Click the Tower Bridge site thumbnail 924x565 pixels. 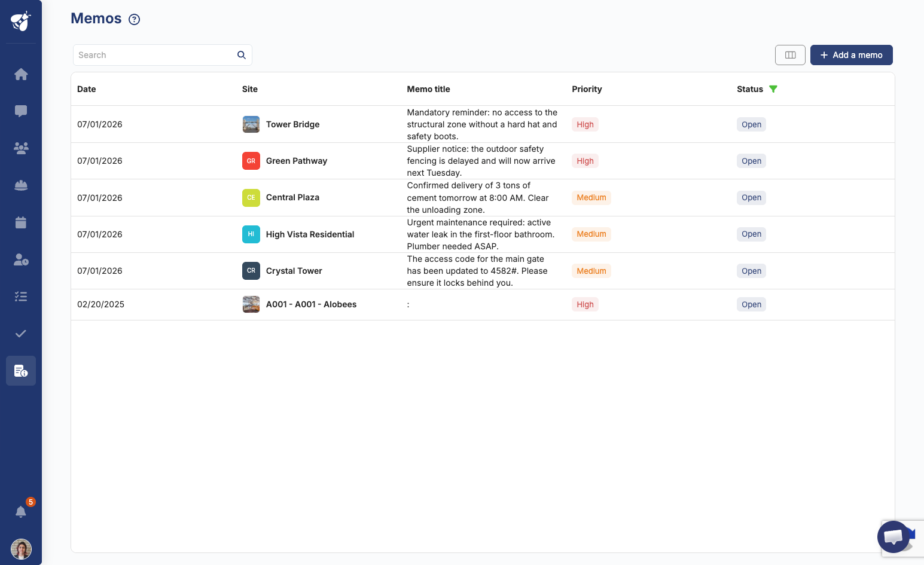(251, 124)
